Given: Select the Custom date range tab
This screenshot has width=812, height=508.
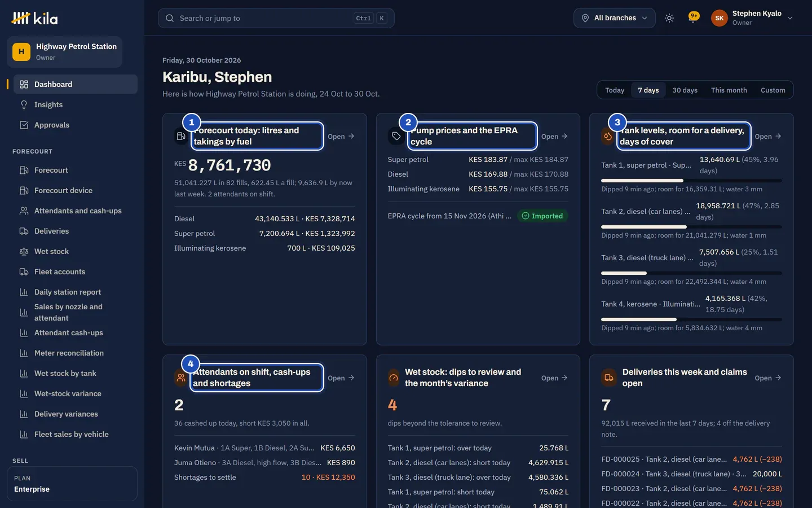Looking at the screenshot, I should point(773,90).
